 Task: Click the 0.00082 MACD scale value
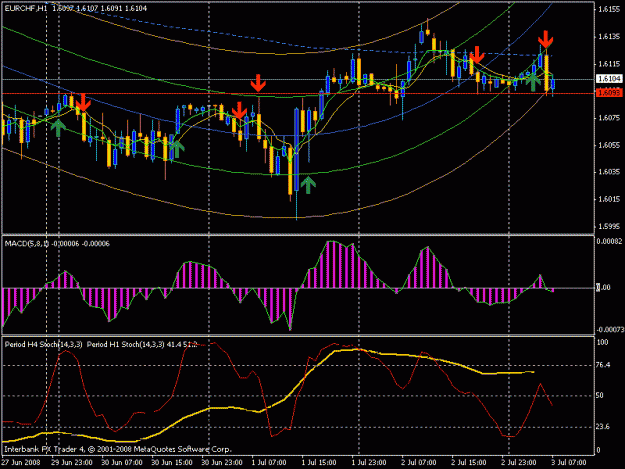tap(609, 241)
